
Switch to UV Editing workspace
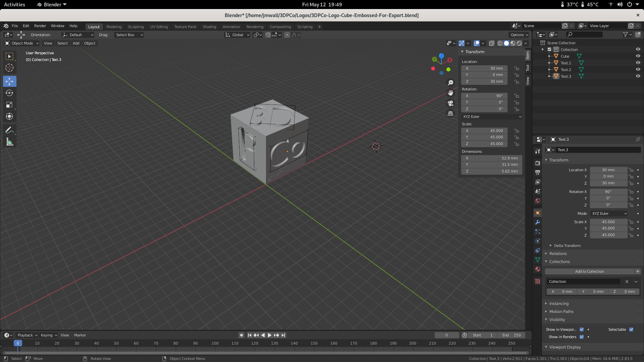coord(159,27)
